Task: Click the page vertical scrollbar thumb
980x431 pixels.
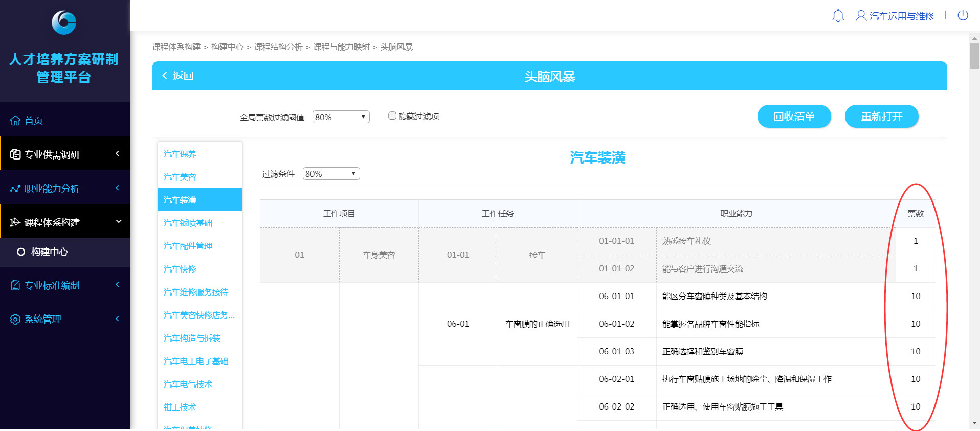Action: tap(974, 55)
